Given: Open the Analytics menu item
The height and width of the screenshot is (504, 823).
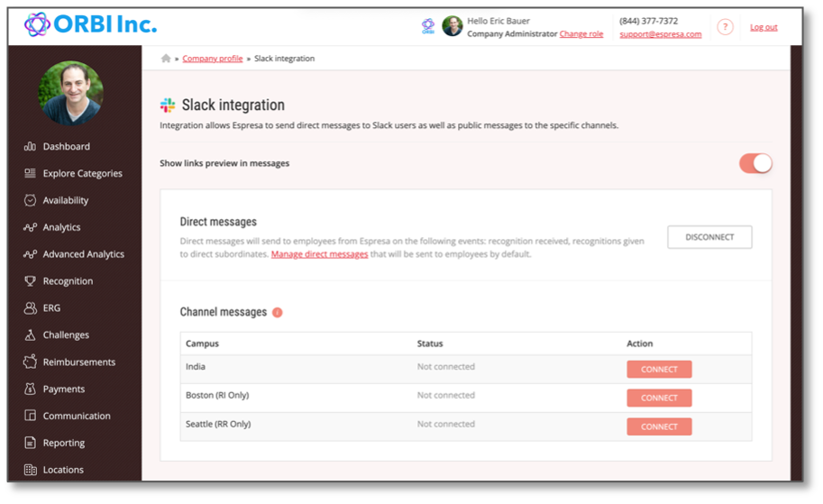Looking at the screenshot, I should (61, 227).
